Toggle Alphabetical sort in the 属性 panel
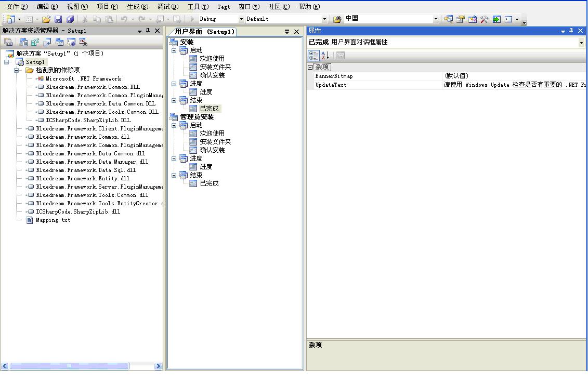This screenshot has width=588, height=384. point(325,55)
